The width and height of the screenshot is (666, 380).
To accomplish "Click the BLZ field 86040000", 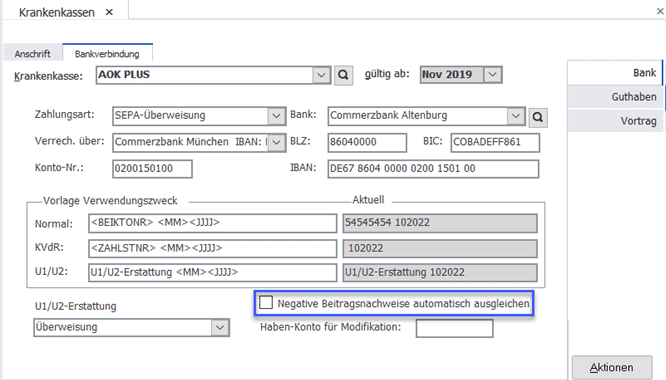I will coord(367,142).
